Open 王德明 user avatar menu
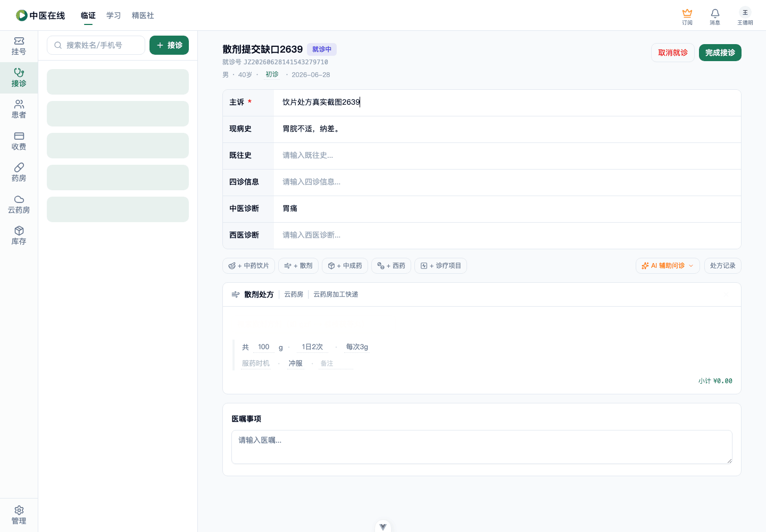The height and width of the screenshot is (532, 766). coord(745,16)
